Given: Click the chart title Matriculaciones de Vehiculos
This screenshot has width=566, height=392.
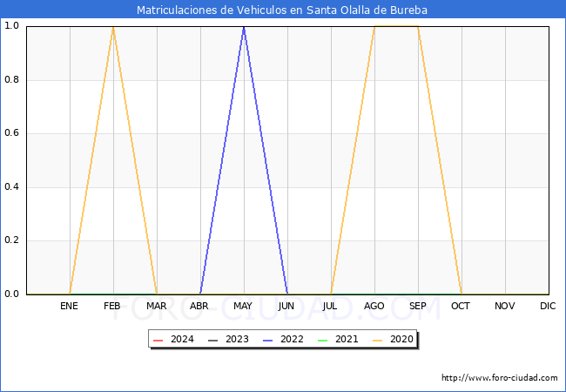Looking at the screenshot, I should point(281,10).
